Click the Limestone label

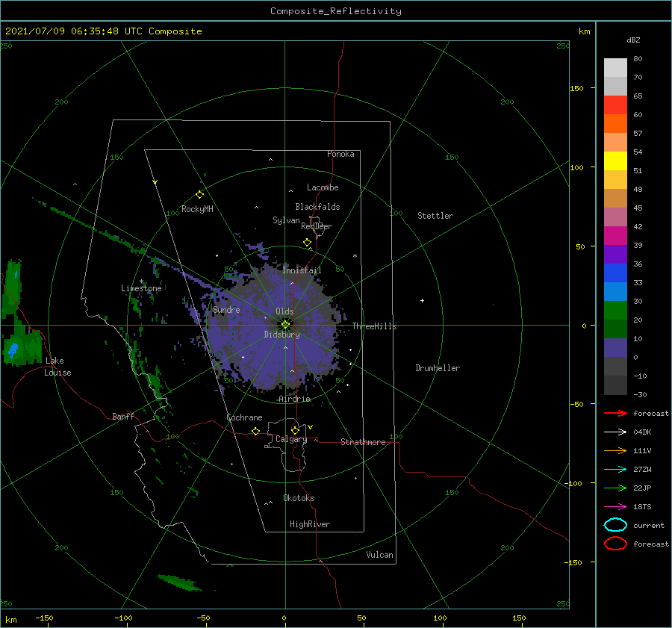click(x=141, y=288)
